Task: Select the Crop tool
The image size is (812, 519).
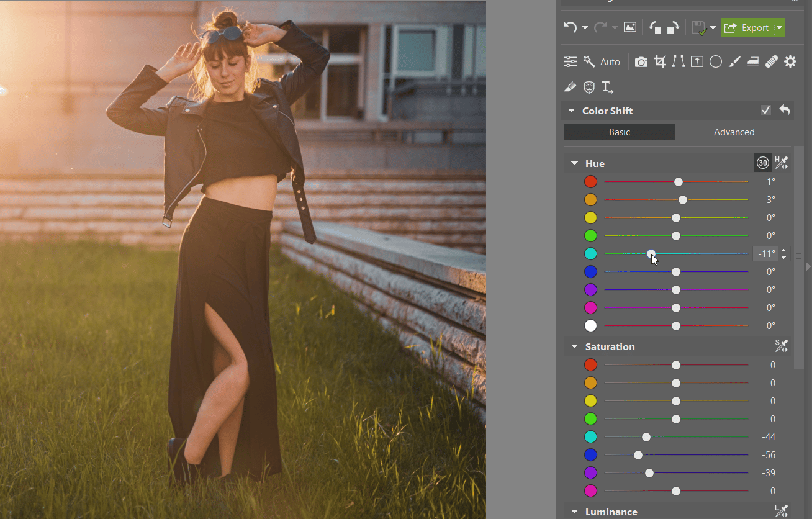Action: pyautogui.click(x=660, y=61)
